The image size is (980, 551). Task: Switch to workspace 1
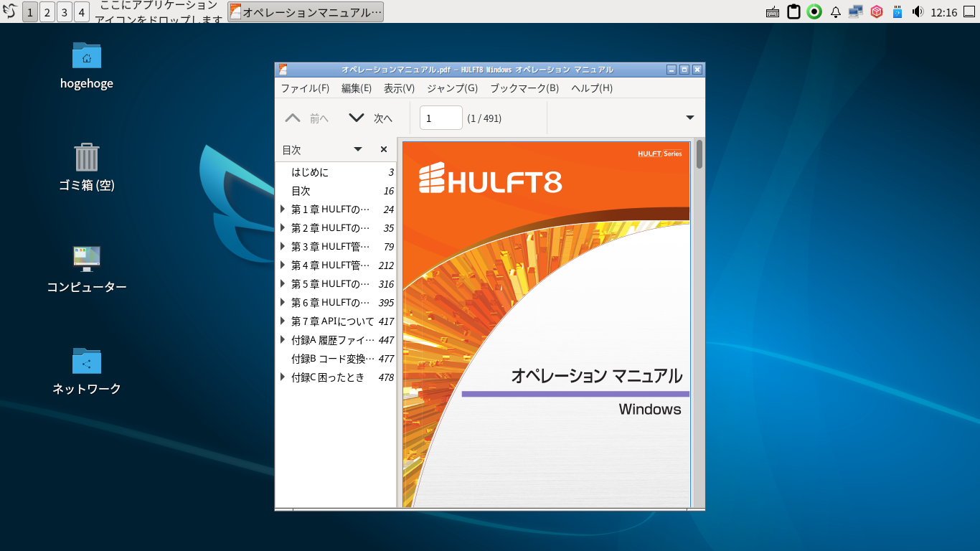coord(30,11)
